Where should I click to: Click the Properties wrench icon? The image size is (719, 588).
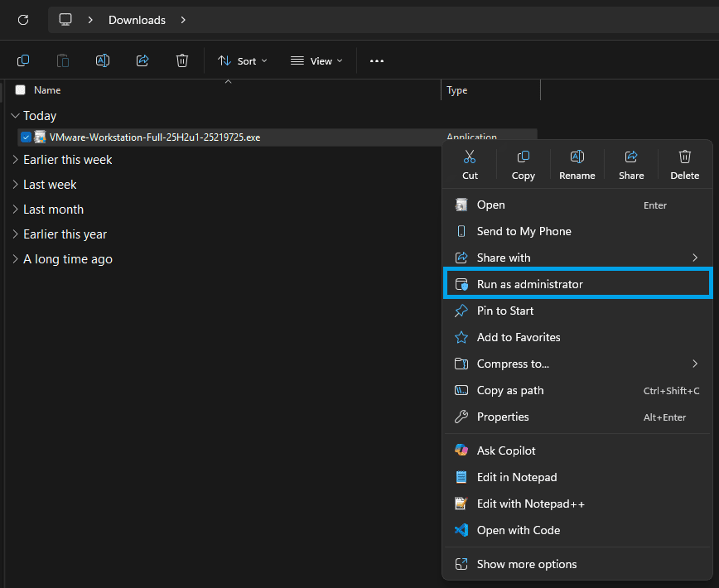pyautogui.click(x=461, y=417)
